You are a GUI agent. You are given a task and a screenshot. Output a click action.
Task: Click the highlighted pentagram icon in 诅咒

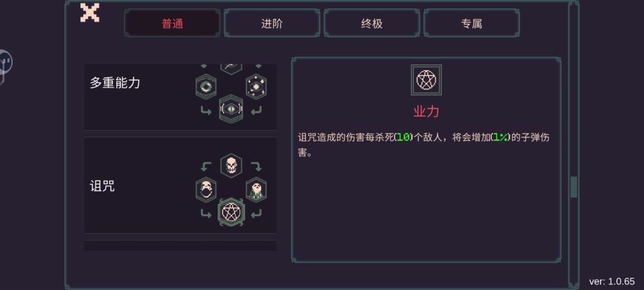click(x=231, y=212)
